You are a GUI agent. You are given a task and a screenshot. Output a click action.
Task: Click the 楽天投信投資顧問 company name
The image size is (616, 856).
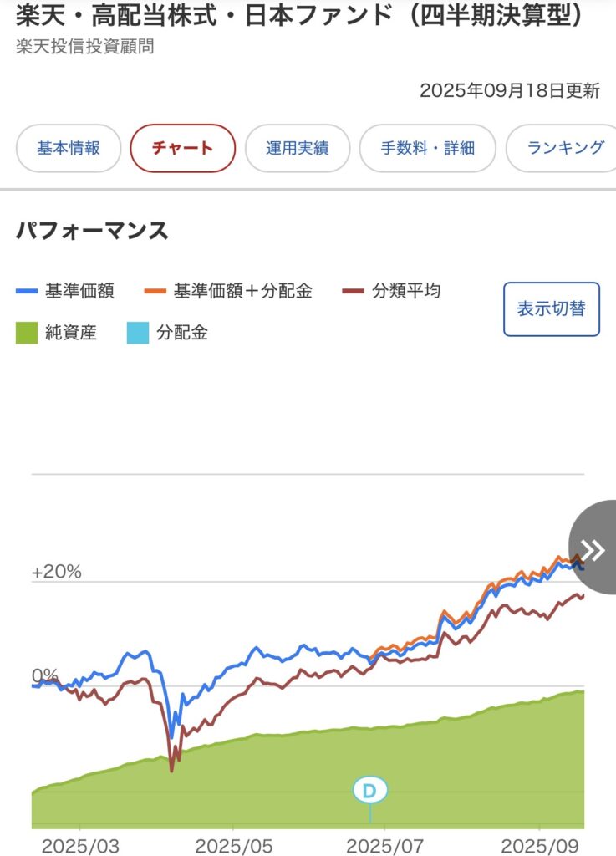coord(84,47)
